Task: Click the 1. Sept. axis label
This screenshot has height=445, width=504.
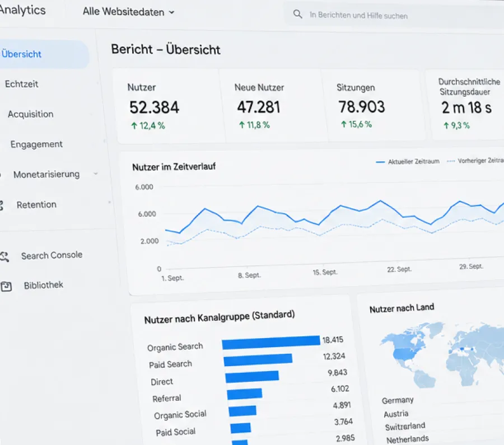Action: [x=172, y=278]
